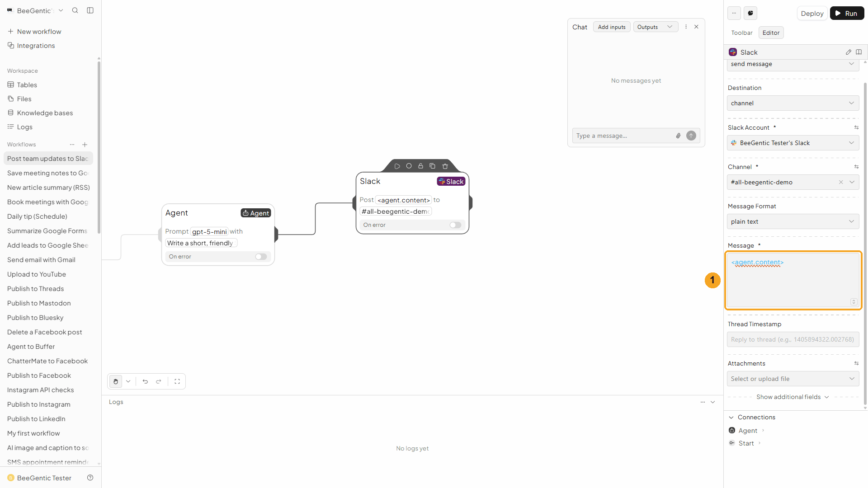Fit the workflow to screen
The width and height of the screenshot is (868, 488).
click(177, 381)
